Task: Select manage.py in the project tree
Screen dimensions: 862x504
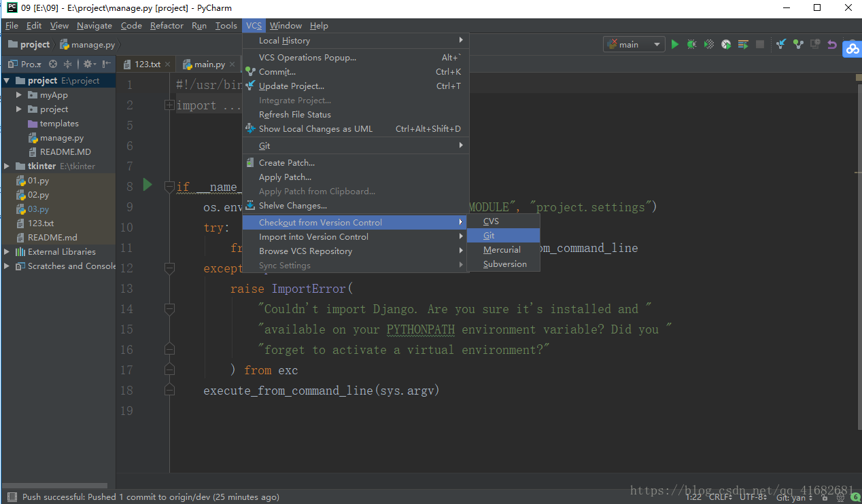Action: (x=57, y=138)
